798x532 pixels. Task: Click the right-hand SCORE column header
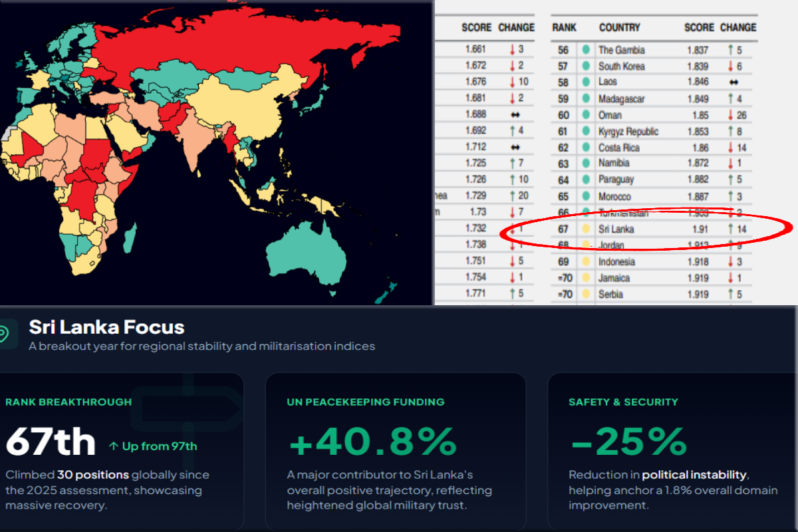pos(700,28)
